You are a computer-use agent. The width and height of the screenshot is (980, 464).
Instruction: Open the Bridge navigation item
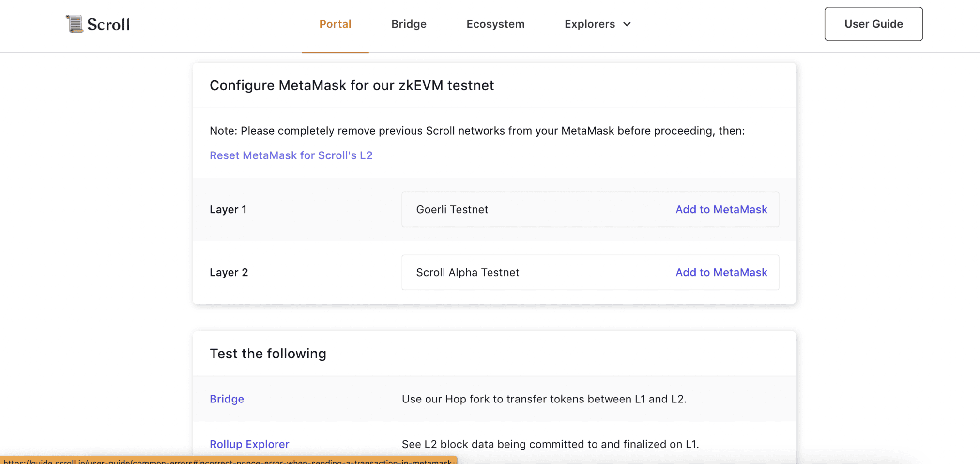coord(409,24)
